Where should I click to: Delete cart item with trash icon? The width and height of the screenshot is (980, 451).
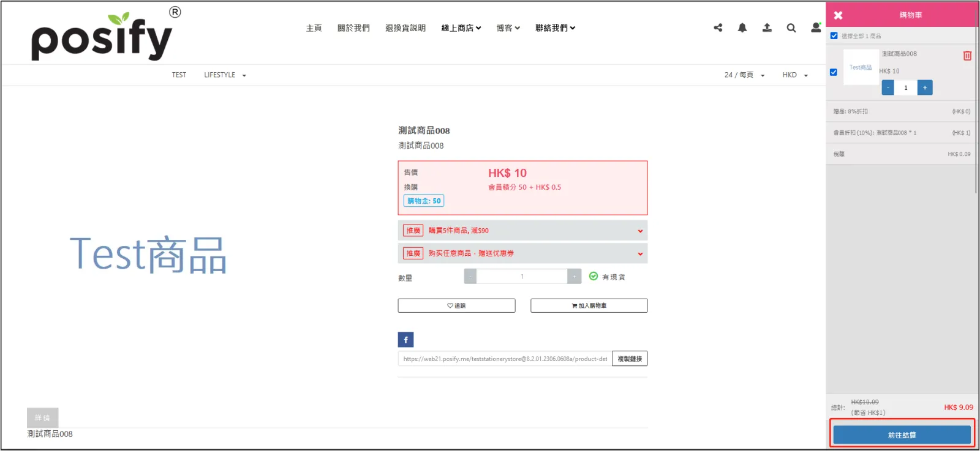pos(967,56)
